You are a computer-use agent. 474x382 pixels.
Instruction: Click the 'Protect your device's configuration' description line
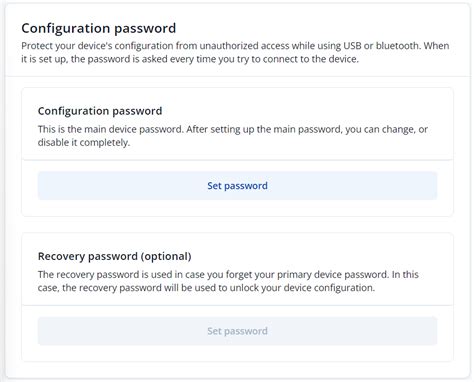pyautogui.click(x=235, y=45)
